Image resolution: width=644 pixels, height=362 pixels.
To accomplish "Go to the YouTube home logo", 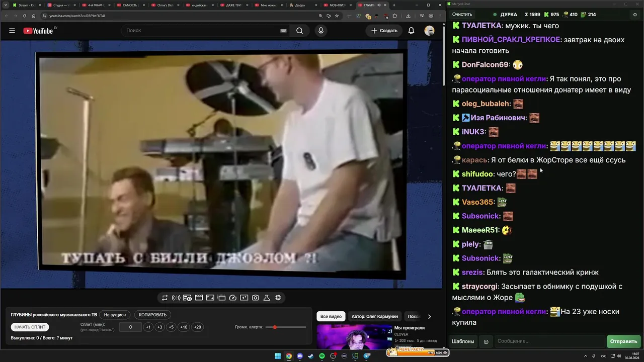I will [38, 31].
